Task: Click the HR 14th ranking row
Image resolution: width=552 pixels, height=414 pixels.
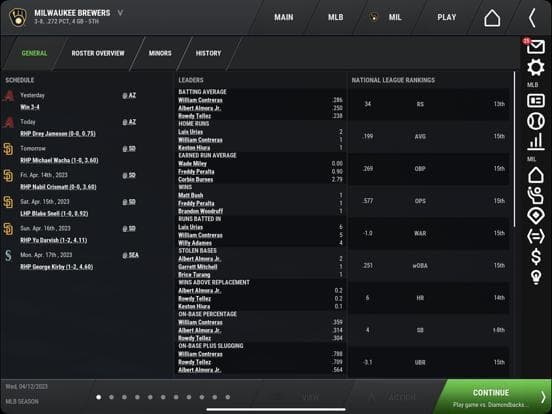Action: click(x=429, y=298)
